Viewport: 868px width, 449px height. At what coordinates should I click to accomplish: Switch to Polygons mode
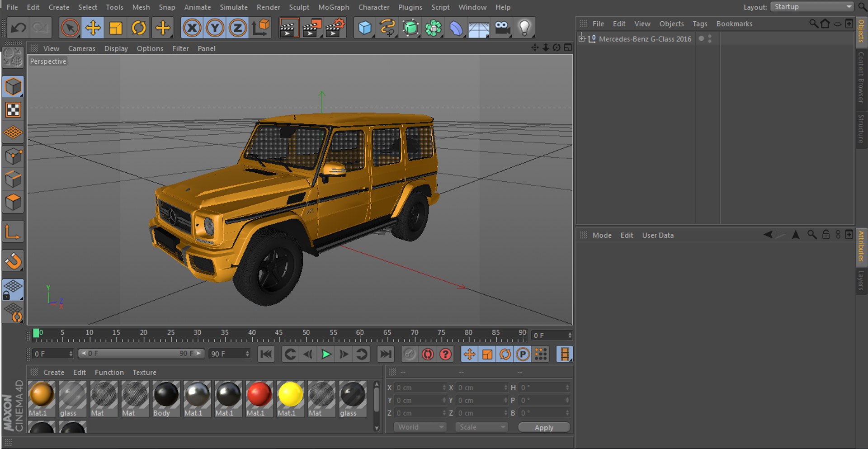[13, 202]
